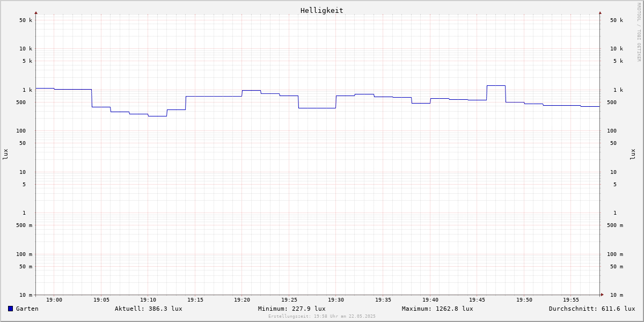644x322 pixels.
Task: Click the lowest curve segment near 19:11
Action: [x=157, y=116]
